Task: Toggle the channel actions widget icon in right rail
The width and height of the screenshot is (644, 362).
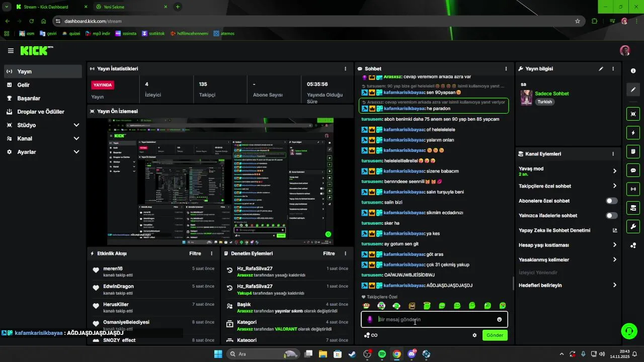Action: (633, 208)
